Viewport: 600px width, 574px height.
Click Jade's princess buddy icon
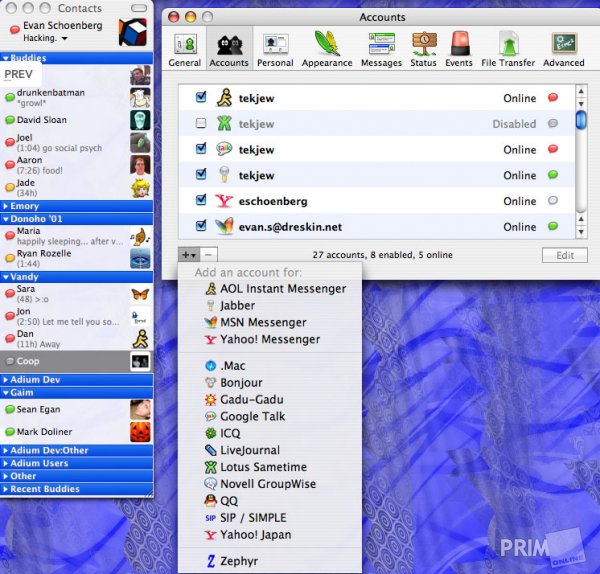140,188
